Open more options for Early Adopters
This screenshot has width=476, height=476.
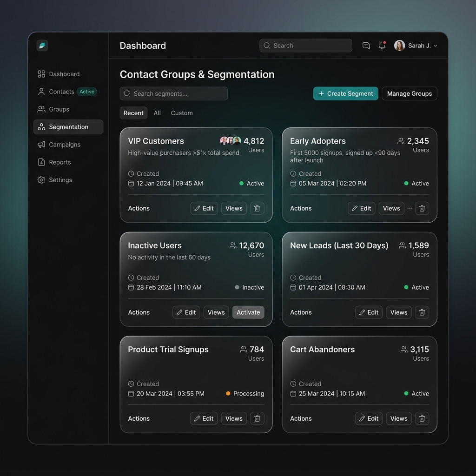[x=410, y=208]
